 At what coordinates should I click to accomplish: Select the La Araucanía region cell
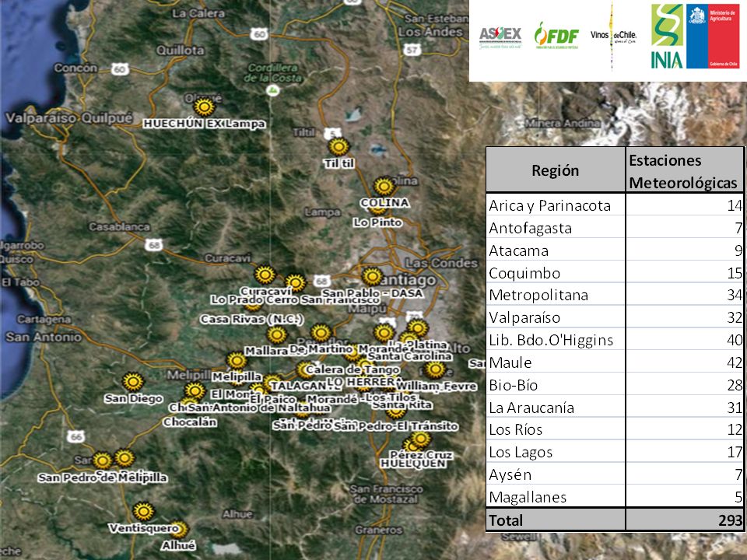click(x=556, y=408)
